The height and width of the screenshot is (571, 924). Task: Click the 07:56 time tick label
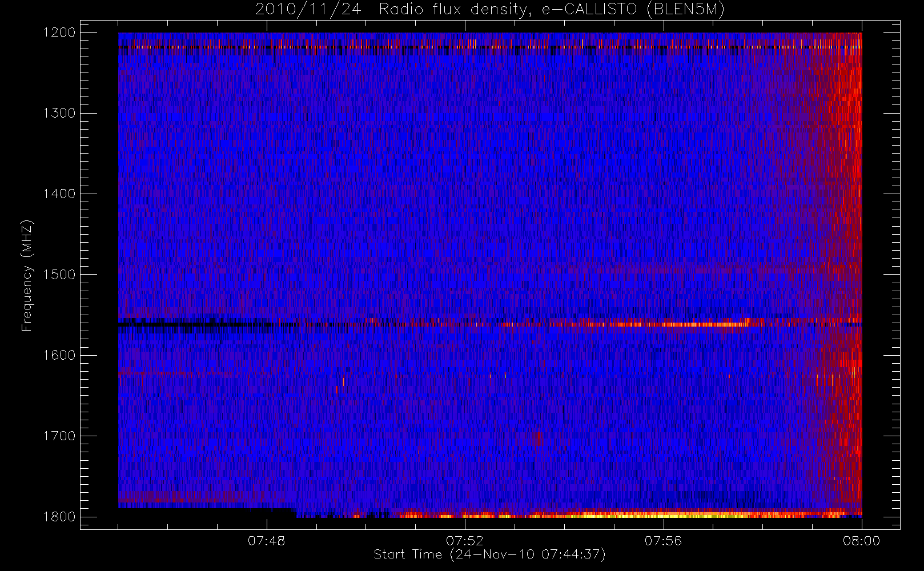pos(663,541)
